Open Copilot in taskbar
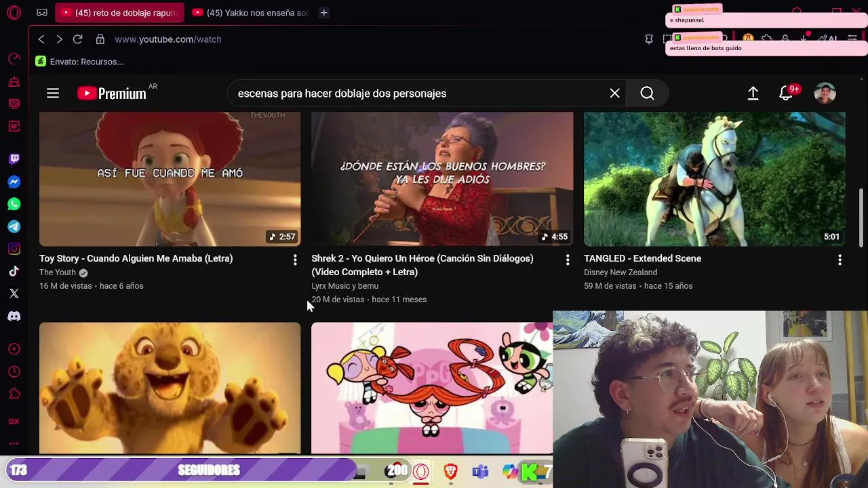This screenshot has width=868, height=488. tap(510, 471)
